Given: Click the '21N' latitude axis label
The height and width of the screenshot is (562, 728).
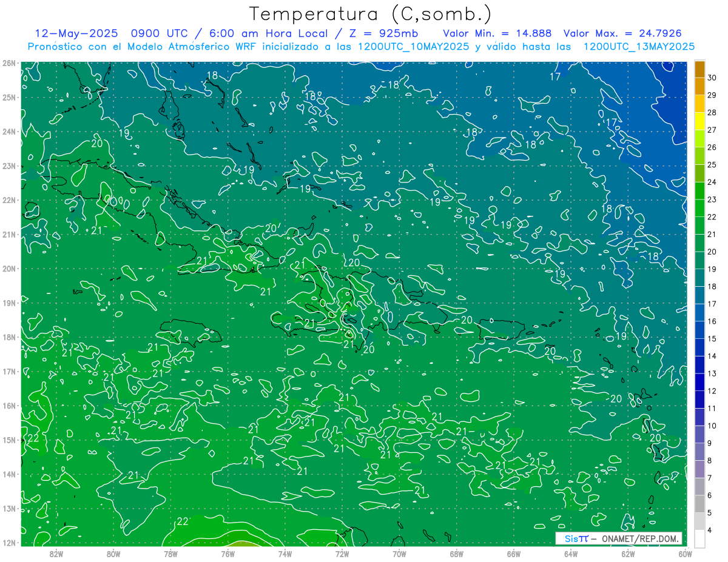Looking at the screenshot, I should (x=8, y=235).
